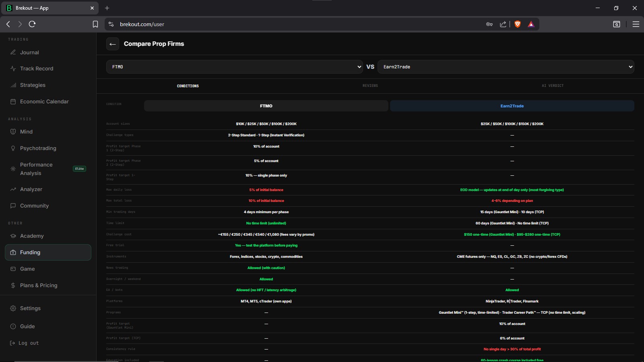Image resolution: width=644 pixels, height=362 pixels.
Task: Click the Strategies bar chart icon
Action: [13, 85]
